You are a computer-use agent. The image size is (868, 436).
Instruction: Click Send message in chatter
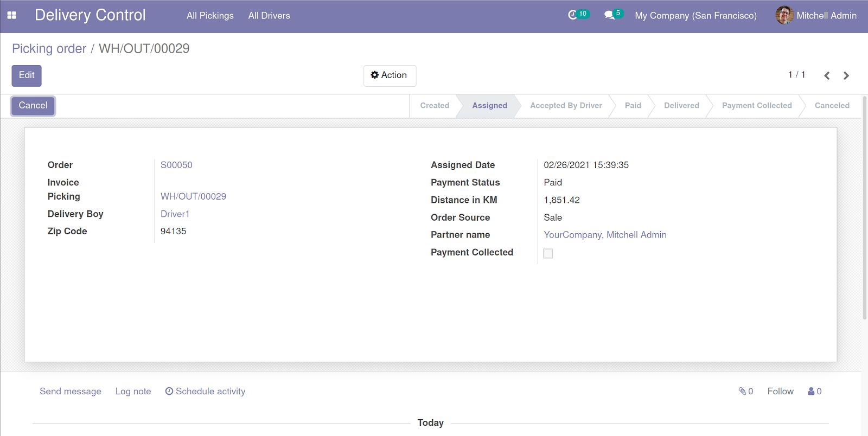point(71,392)
